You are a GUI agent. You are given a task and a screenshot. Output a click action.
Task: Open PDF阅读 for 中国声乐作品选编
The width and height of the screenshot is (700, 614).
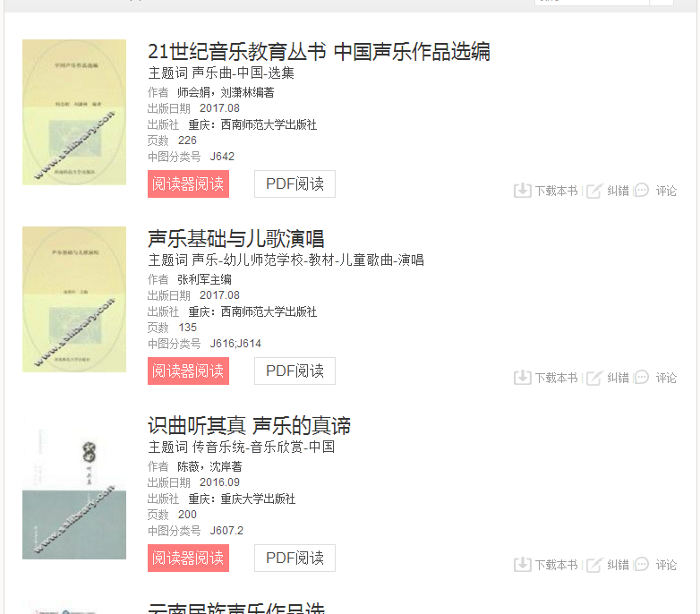295,183
